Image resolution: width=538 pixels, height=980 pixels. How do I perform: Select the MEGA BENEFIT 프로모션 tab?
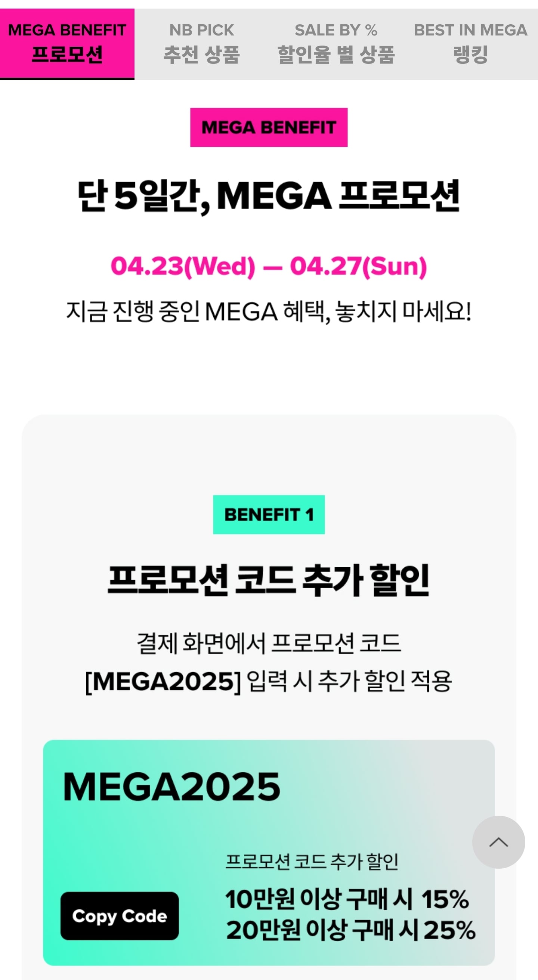[67, 44]
